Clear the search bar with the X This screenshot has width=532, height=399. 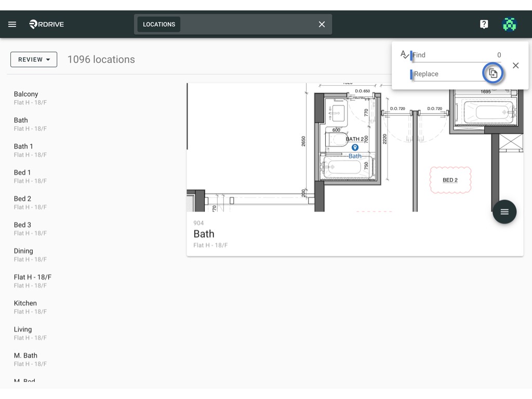[x=322, y=24]
